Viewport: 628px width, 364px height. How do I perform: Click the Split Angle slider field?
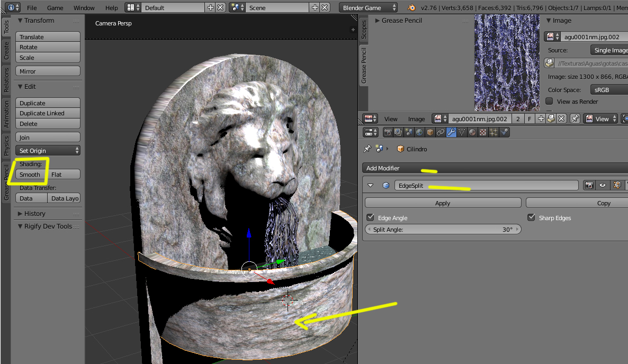(x=443, y=230)
